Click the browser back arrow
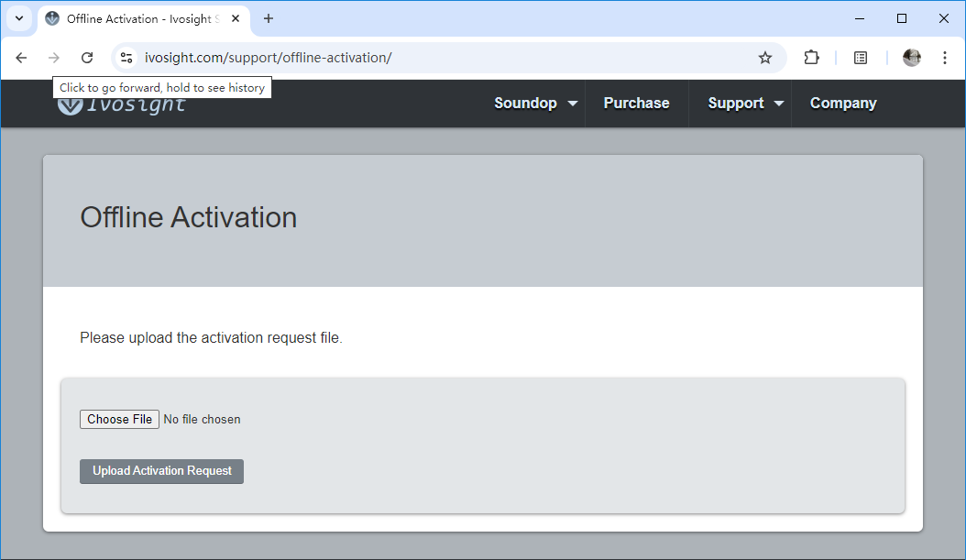 [x=21, y=58]
